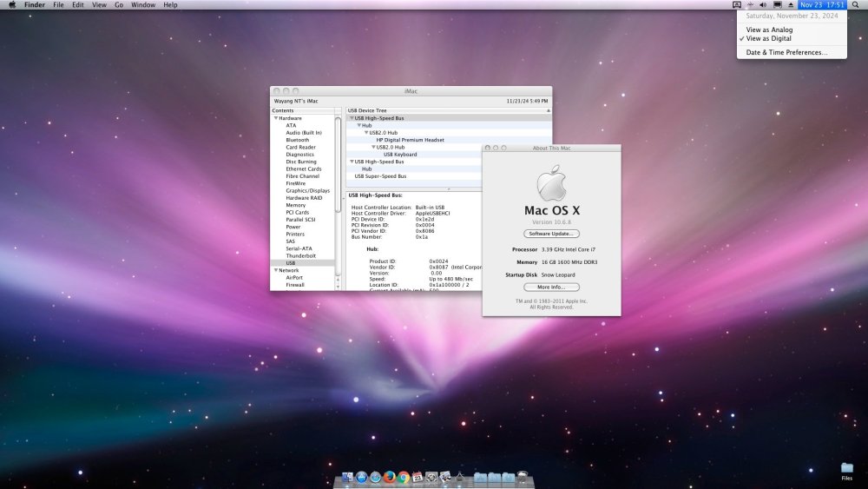This screenshot has height=489, width=868.
Task: Open the Edit menu
Action: tap(78, 4)
